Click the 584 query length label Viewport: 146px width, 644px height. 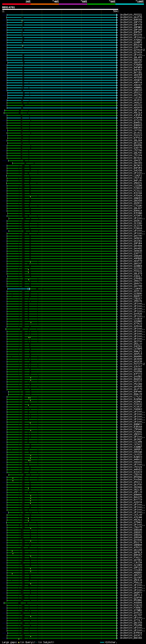(115, 11)
